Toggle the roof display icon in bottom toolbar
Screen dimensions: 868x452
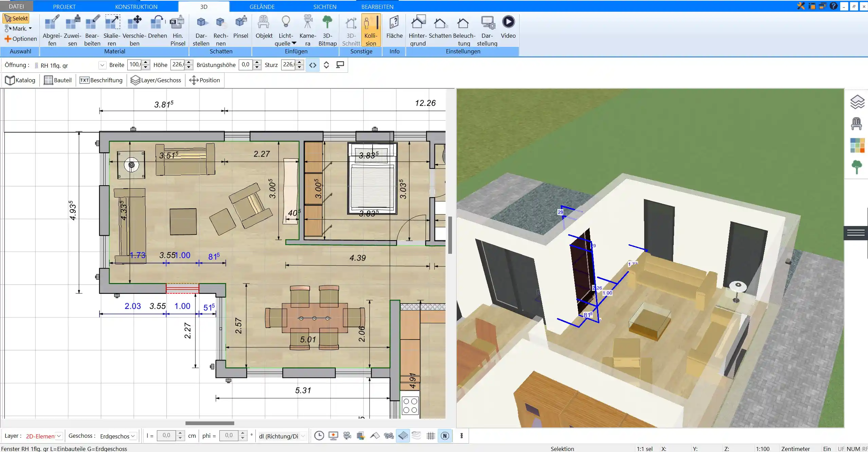375,436
